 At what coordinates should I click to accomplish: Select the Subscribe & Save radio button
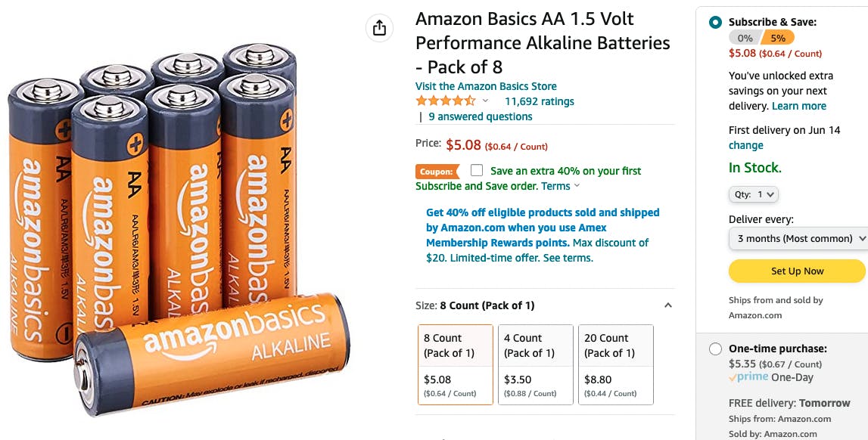coord(715,23)
